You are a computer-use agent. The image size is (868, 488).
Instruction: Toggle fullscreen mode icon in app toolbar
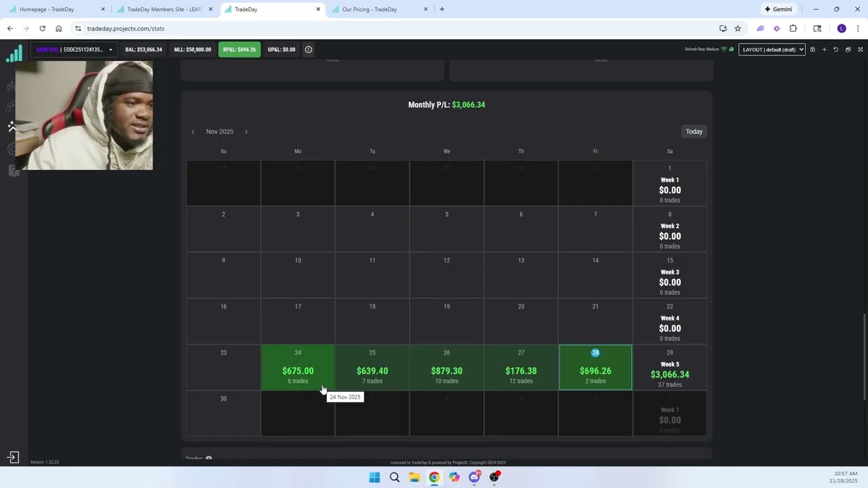[x=860, y=49]
